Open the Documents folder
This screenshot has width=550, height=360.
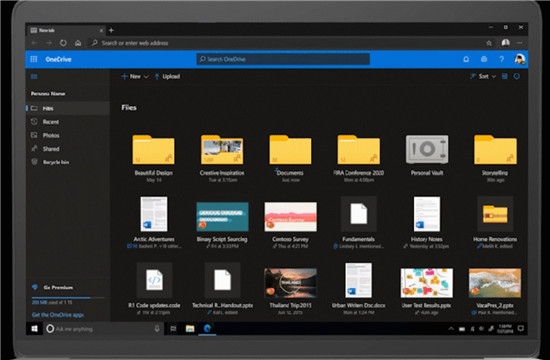click(x=290, y=149)
